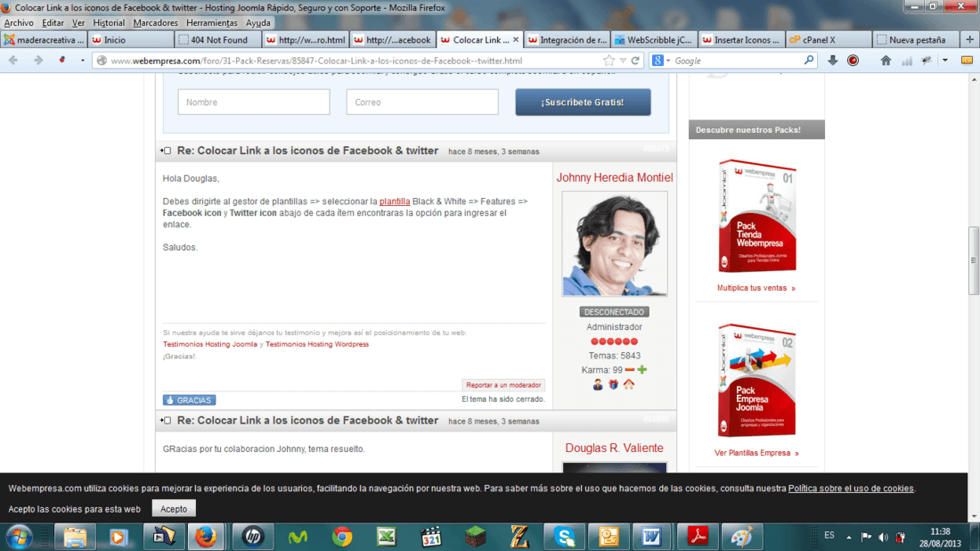Image resolution: width=980 pixels, height=551 pixels.
Task: Click Ver Plantillas Empresa link
Action: pos(756,453)
